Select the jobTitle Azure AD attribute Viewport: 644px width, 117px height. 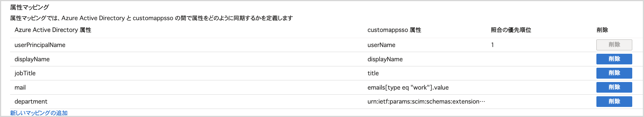(x=25, y=73)
